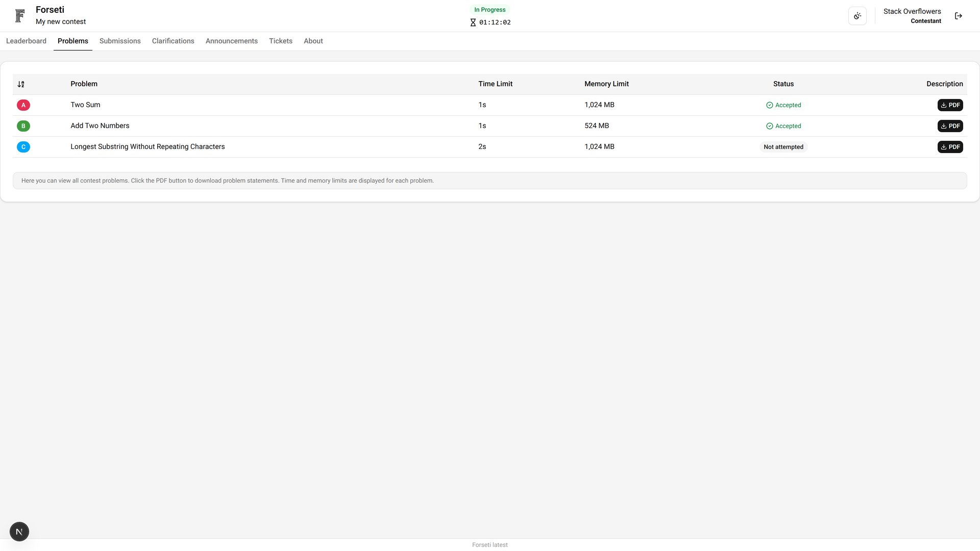
Task: Go to the Clarifications tab
Action: (x=173, y=41)
